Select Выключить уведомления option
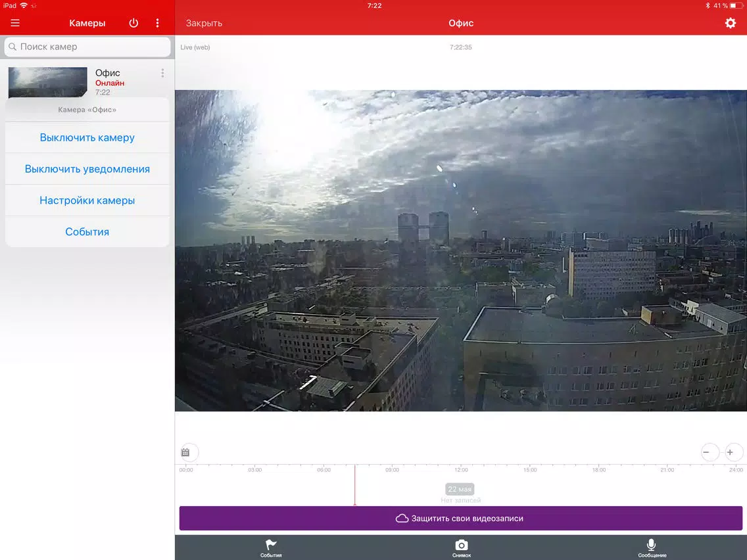Viewport: 747px width, 560px height. (87, 169)
